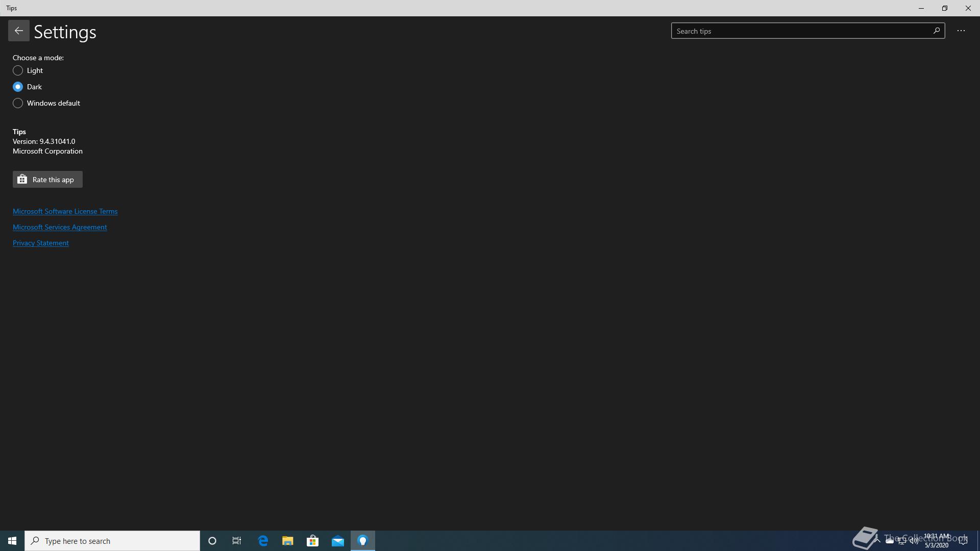Screen dimensions: 980x551
Task: Open the volume control in system tray
Action: [x=914, y=541]
